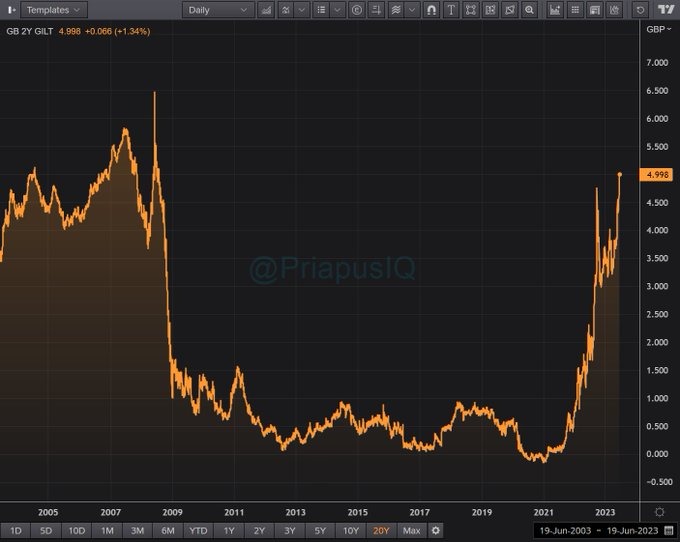Screen dimensions: 680x542
Task: Click the 4.998 current price tag on axis
Action: 657,175
